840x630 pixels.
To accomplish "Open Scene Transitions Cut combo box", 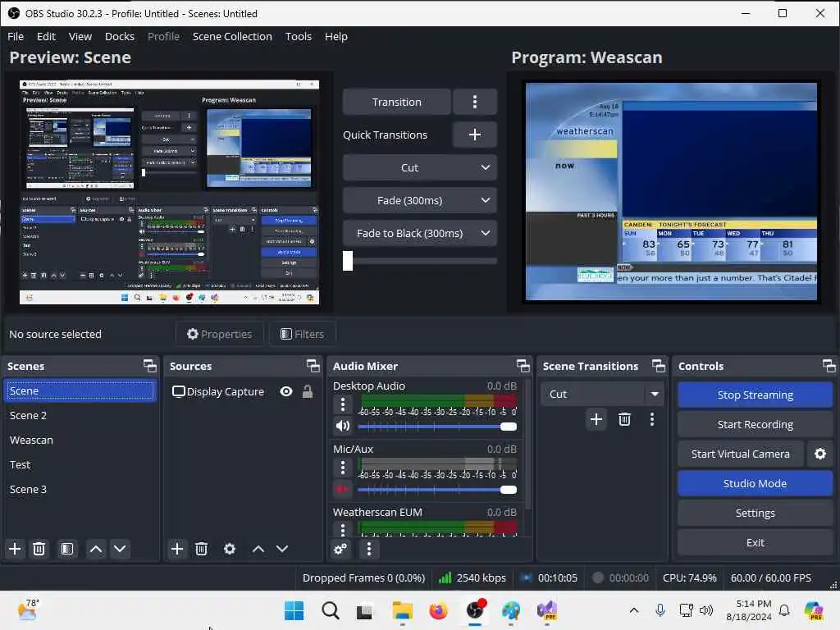I will 602,394.
